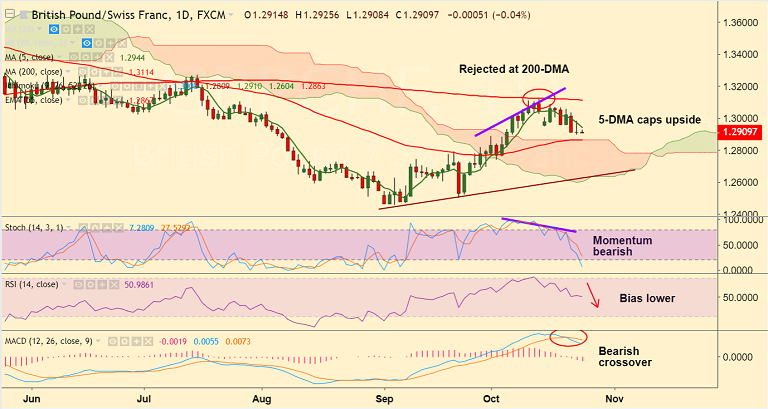Expand the Vol (20) dropdown arrow
The height and width of the screenshot is (409, 768).
coord(40,28)
